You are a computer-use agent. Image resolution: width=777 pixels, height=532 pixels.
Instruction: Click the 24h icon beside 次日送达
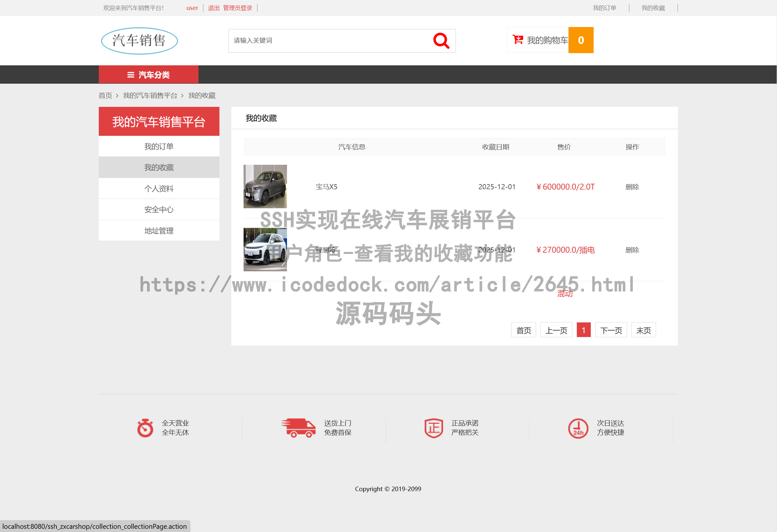point(578,428)
